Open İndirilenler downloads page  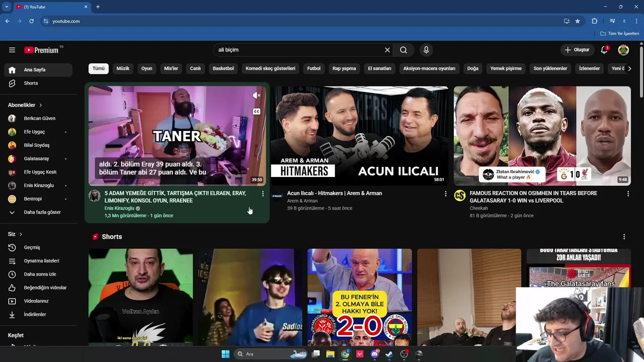[x=38, y=314]
